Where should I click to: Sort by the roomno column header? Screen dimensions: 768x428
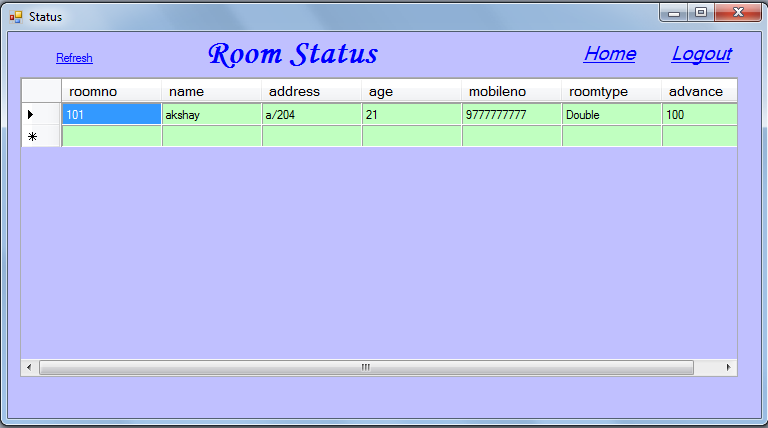click(x=111, y=91)
